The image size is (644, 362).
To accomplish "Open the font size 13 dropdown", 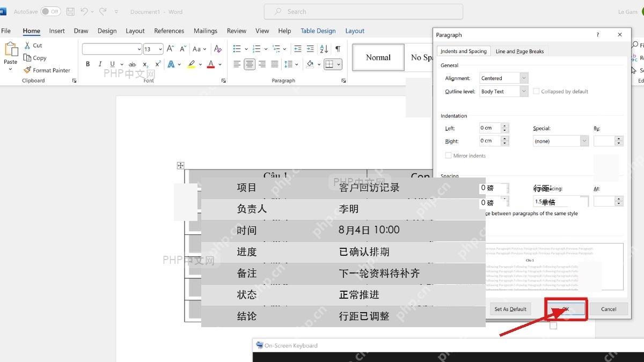I will [x=160, y=49].
